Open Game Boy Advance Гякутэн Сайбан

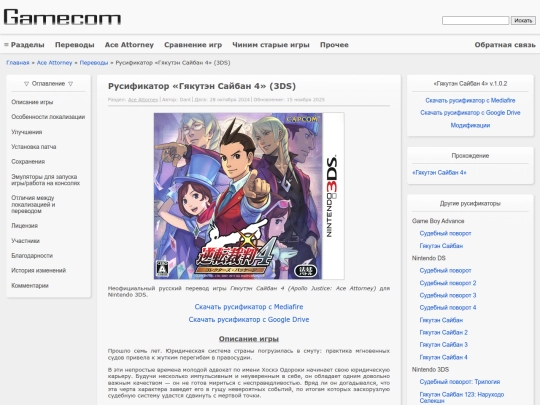point(441,246)
